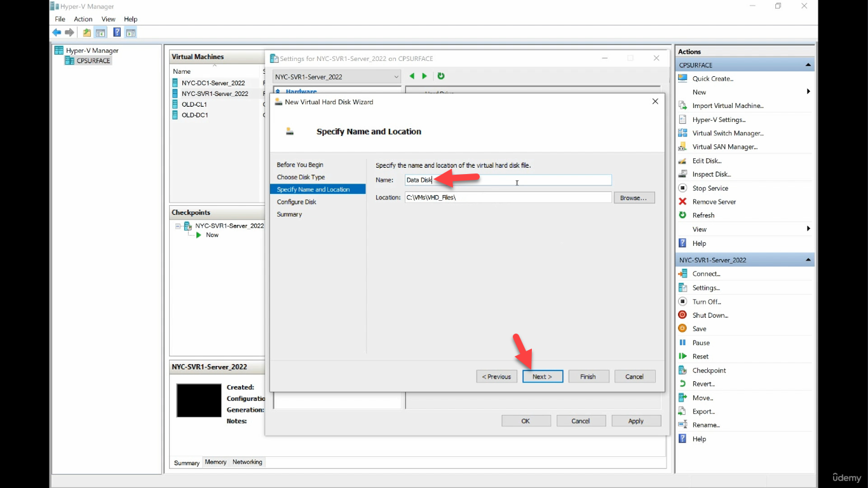Switch to the Memory tab
868x488 pixels.
point(215,462)
